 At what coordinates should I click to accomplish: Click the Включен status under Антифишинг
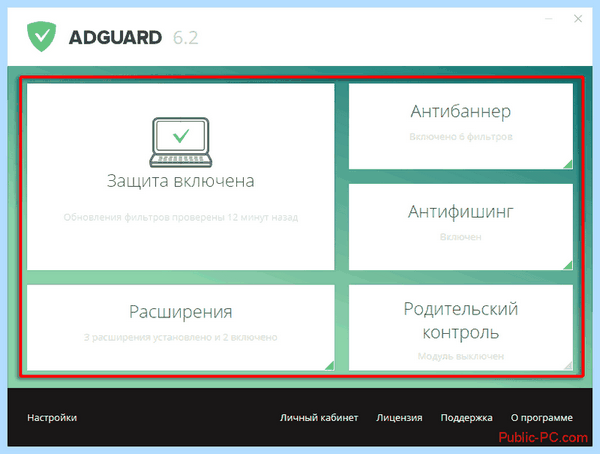tap(461, 237)
